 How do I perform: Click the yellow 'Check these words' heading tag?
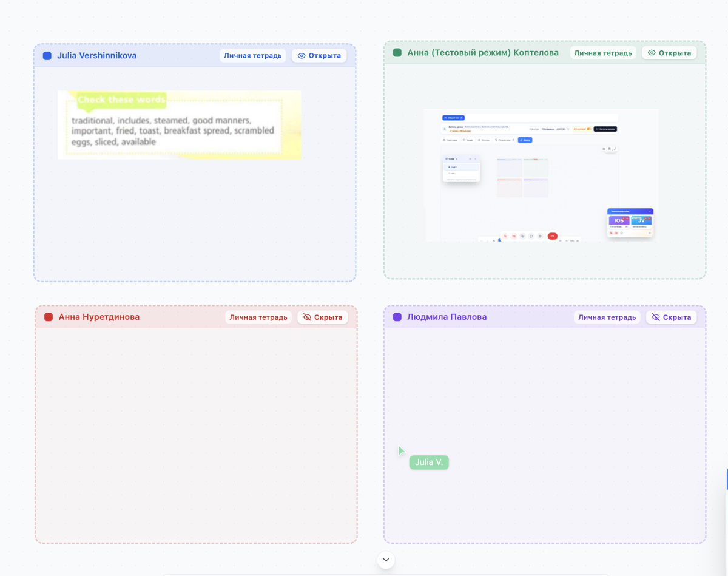pos(121,100)
